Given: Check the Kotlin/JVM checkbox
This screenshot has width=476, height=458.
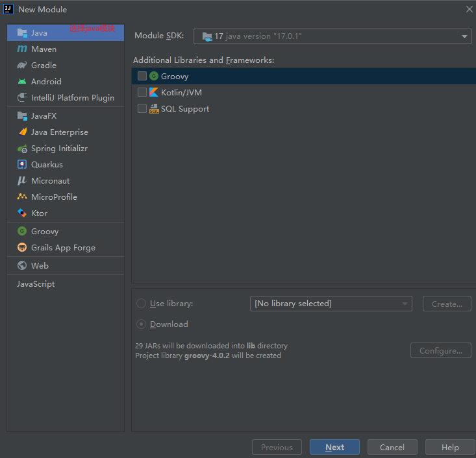Looking at the screenshot, I should point(142,92).
